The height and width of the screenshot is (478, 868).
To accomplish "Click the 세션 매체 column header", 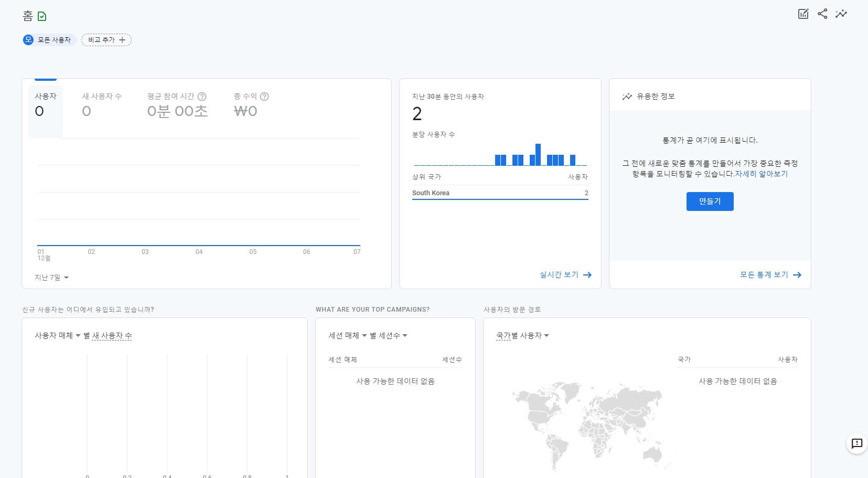I will [x=342, y=360].
